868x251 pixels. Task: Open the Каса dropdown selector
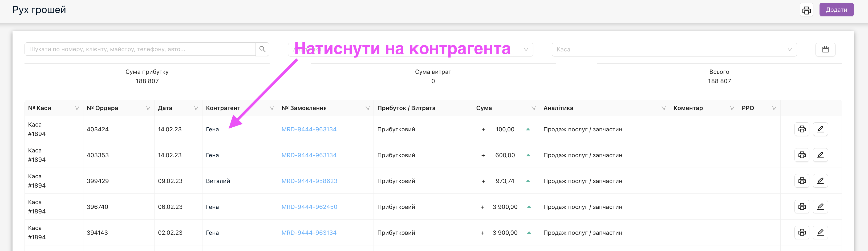pos(674,50)
